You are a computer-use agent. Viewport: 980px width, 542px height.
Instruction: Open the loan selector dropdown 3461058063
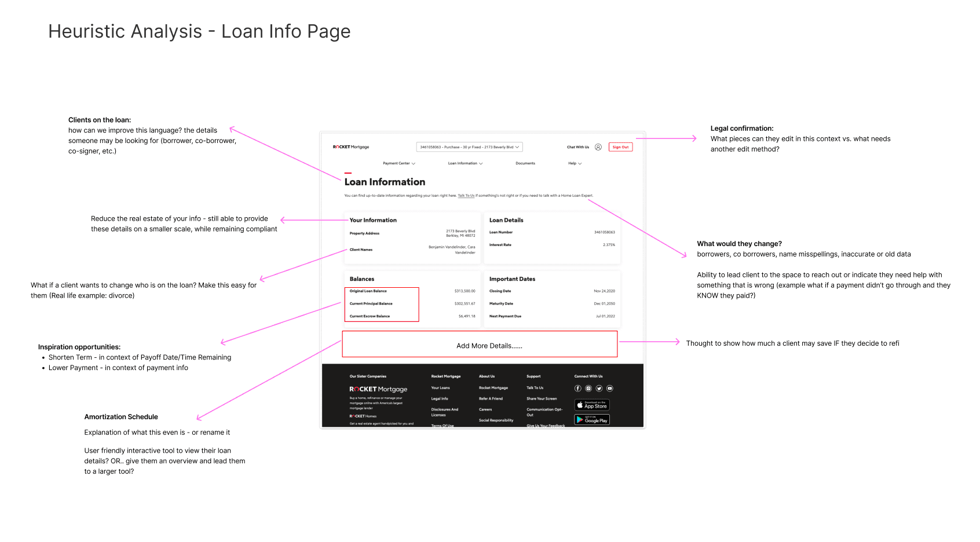pyautogui.click(x=470, y=147)
